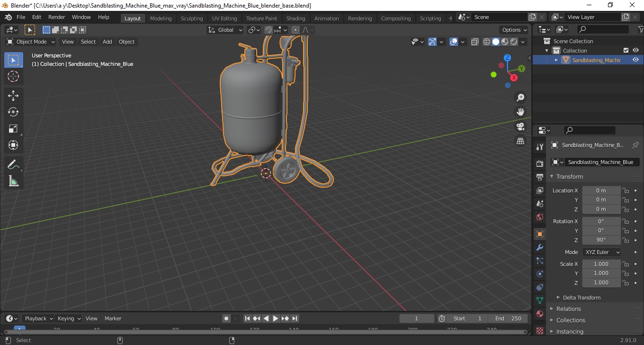The width and height of the screenshot is (644, 345).
Task: Jump to the end frame
Action: (295, 318)
